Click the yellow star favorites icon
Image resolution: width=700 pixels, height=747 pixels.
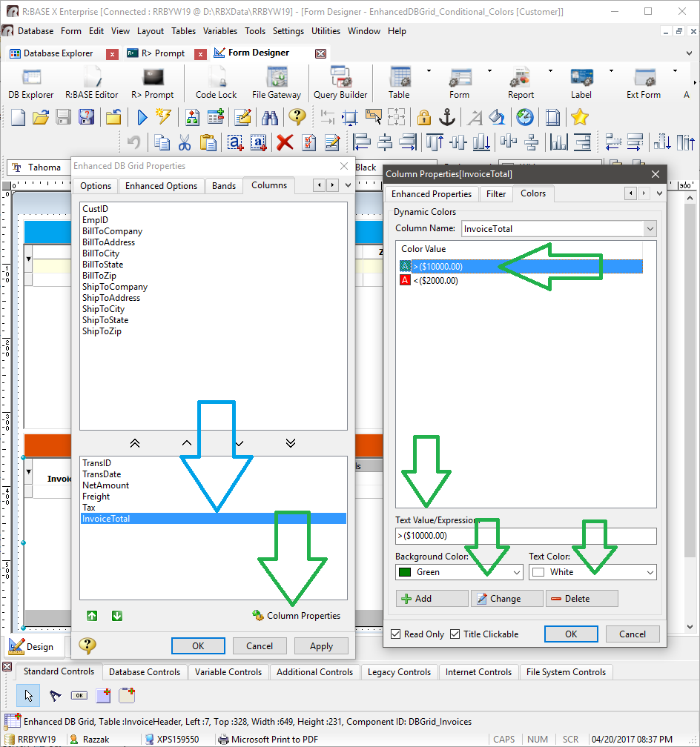click(580, 117)
